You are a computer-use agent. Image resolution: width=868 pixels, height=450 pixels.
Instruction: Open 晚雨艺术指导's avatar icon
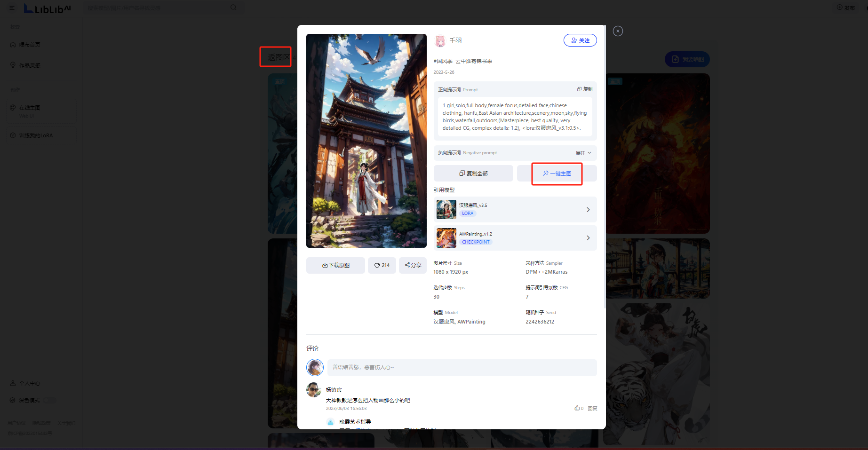coord(330,422)
